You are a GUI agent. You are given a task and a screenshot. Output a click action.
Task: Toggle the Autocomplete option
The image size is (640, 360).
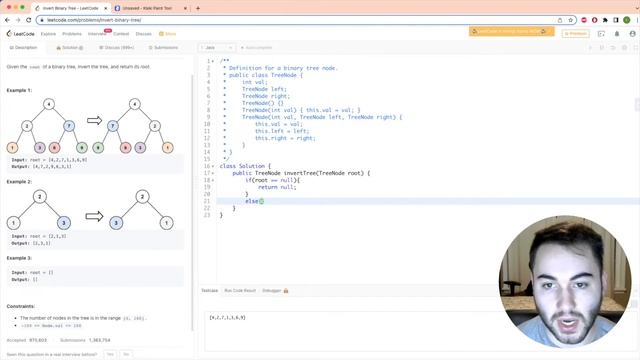(256, 48)
